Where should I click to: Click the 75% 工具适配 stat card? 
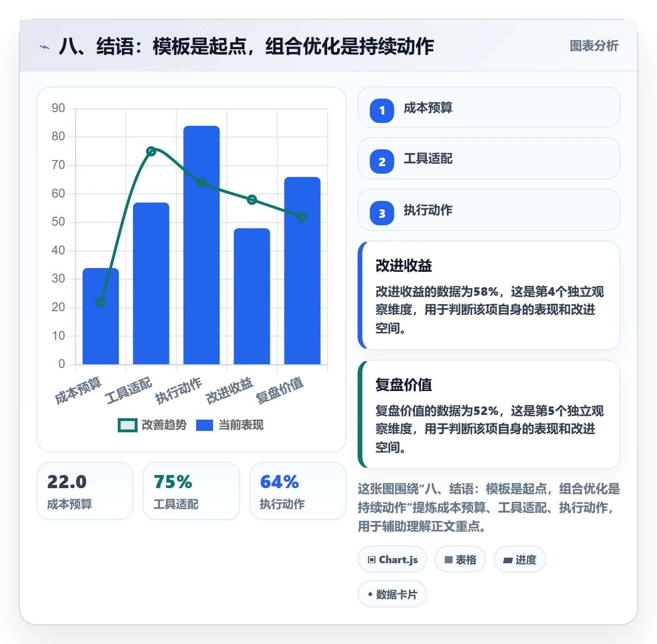(191, 491)
